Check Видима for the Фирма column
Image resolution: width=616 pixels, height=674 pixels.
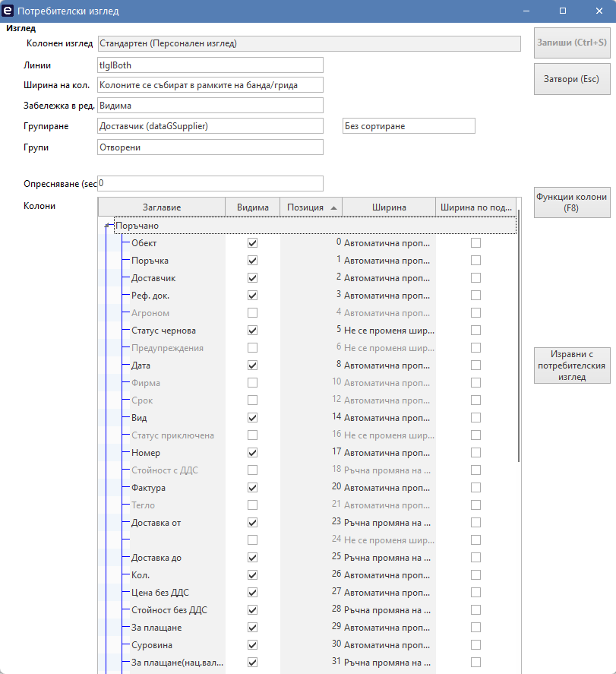253,382
